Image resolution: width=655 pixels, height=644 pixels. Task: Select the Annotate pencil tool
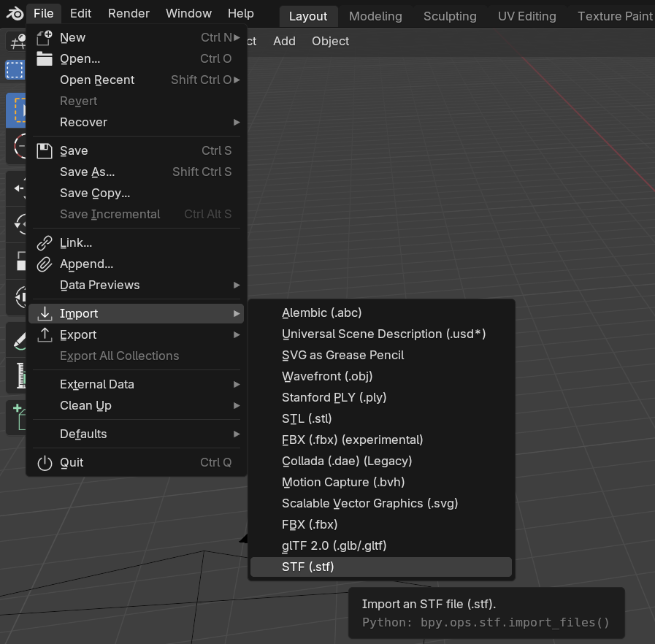(x=16, y=340)
